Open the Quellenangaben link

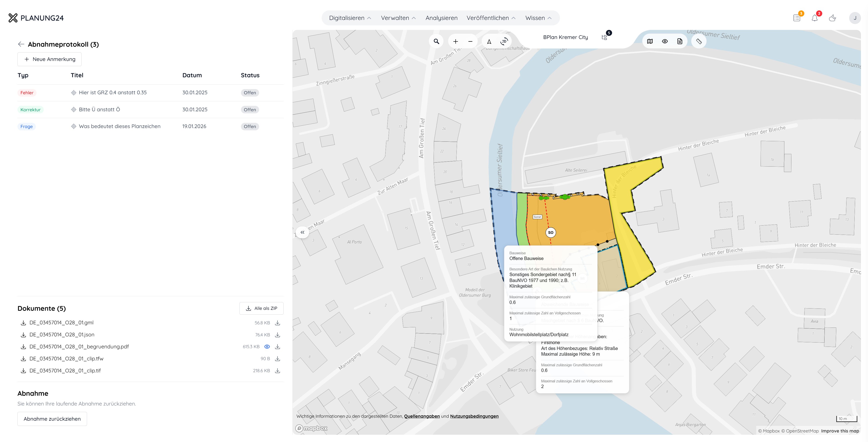(x=422, y=416)
